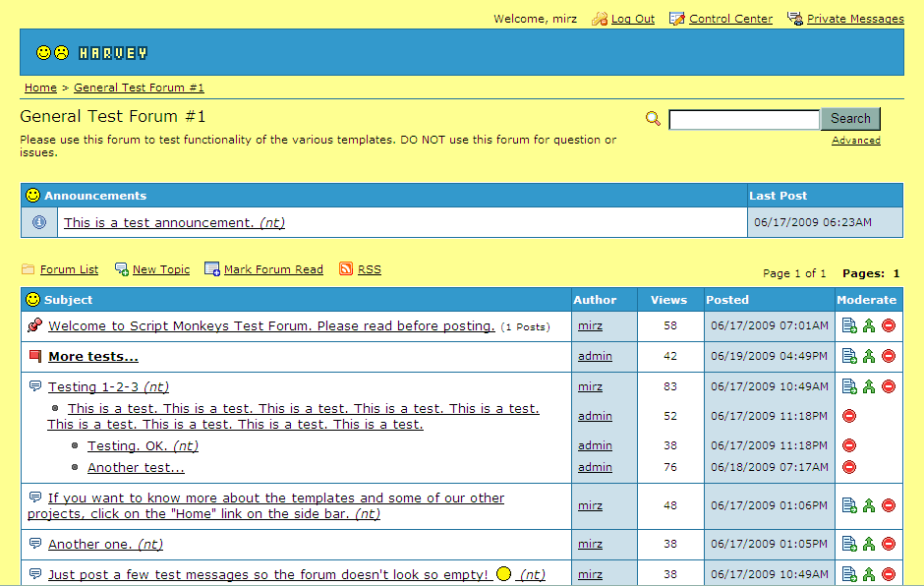The height and width of the screenshot is (586, 924).
Task: Click the magnifier icon beside search box
Action: [x=653, y=119]
